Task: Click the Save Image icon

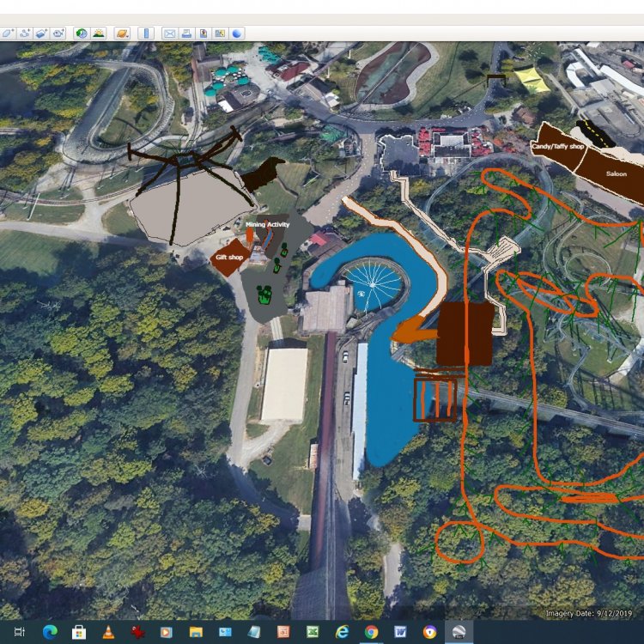Action: click(204, 33)
